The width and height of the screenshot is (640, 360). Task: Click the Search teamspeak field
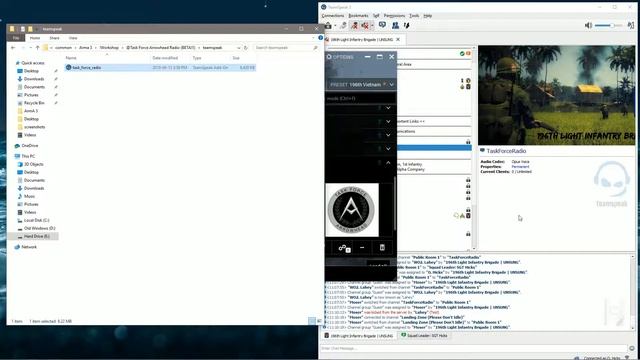point(286,48)
